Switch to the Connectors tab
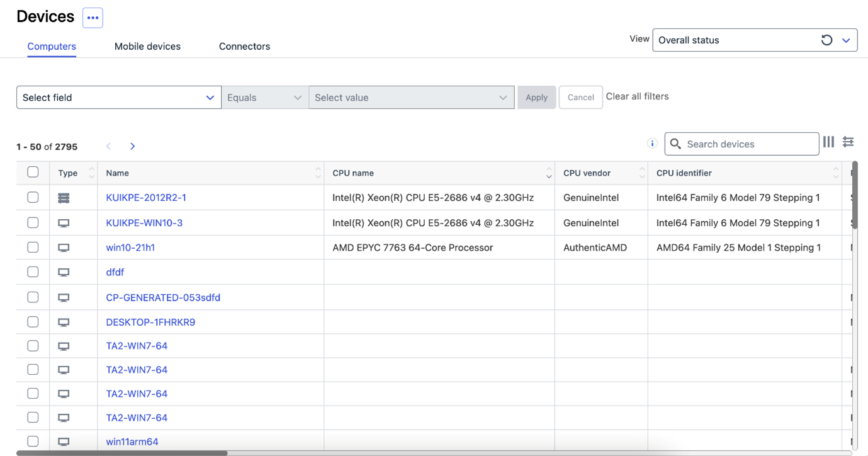The height and width of the screenshot is (456, 868). click(x=244, y=47)
